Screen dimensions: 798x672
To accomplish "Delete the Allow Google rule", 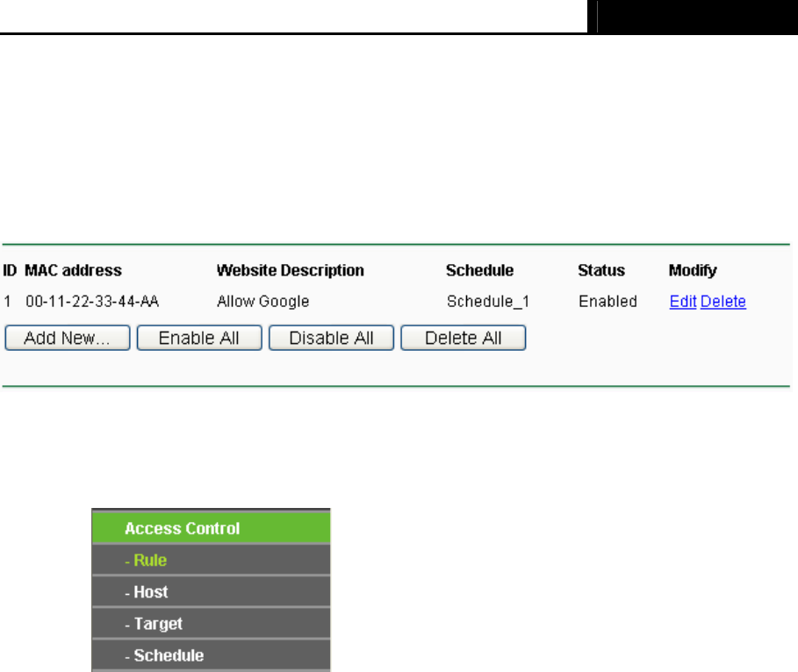I will click(723, 301).
